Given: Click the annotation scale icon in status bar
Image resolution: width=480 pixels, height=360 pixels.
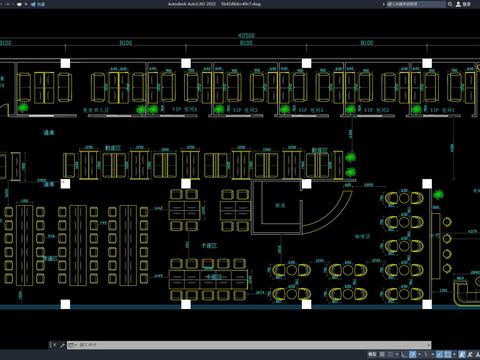Looking at the screenshot, I should pyautogui.click(x=462, y=354).
